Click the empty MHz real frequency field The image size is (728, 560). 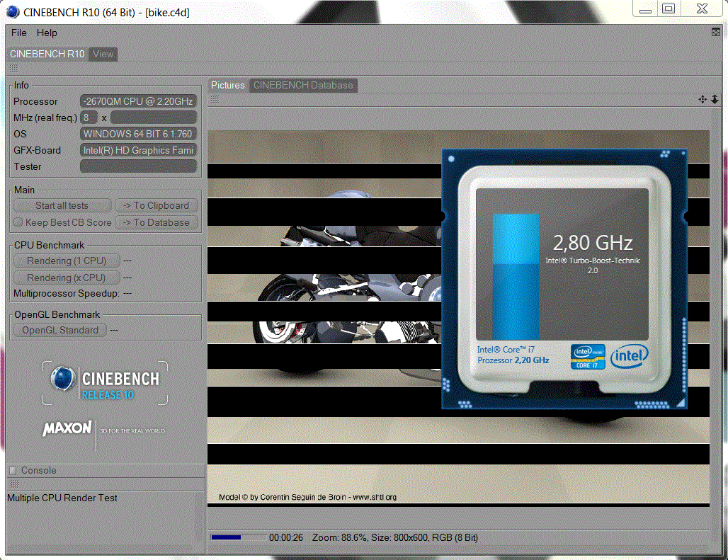[x=154, y=118]
